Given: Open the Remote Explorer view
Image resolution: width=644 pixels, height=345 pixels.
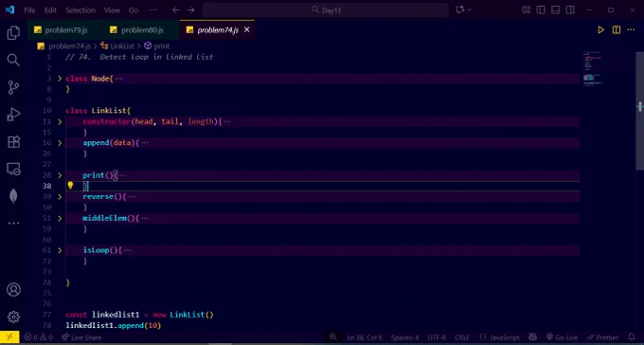Looking at the screenshot, I should (13, 169).
